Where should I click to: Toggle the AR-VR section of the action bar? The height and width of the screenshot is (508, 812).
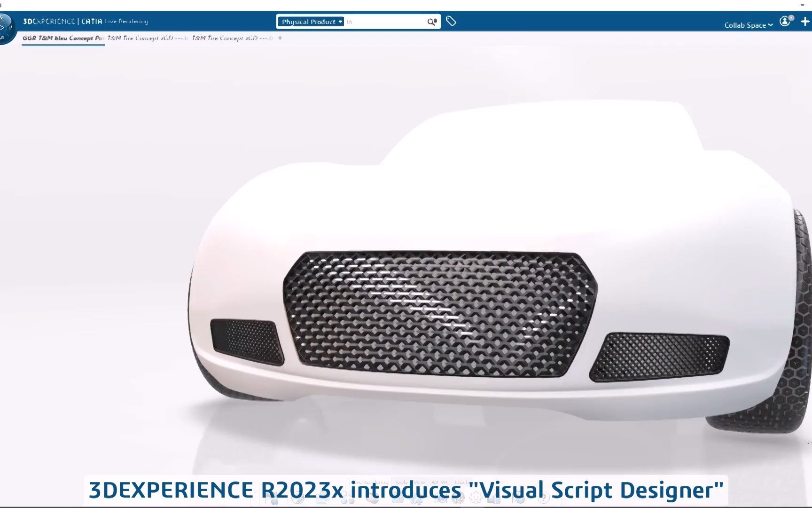point(439,482)
